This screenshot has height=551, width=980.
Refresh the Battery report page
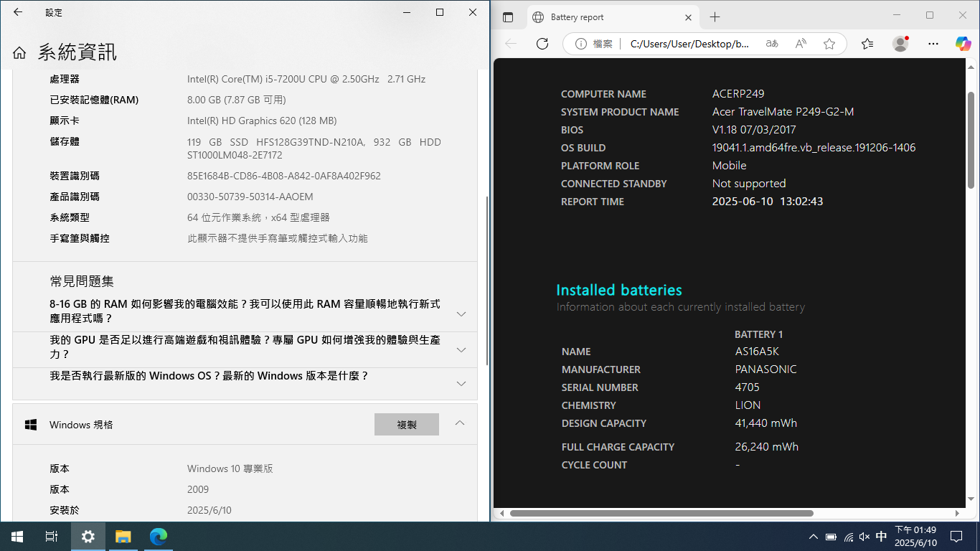(x=542, y=44)
